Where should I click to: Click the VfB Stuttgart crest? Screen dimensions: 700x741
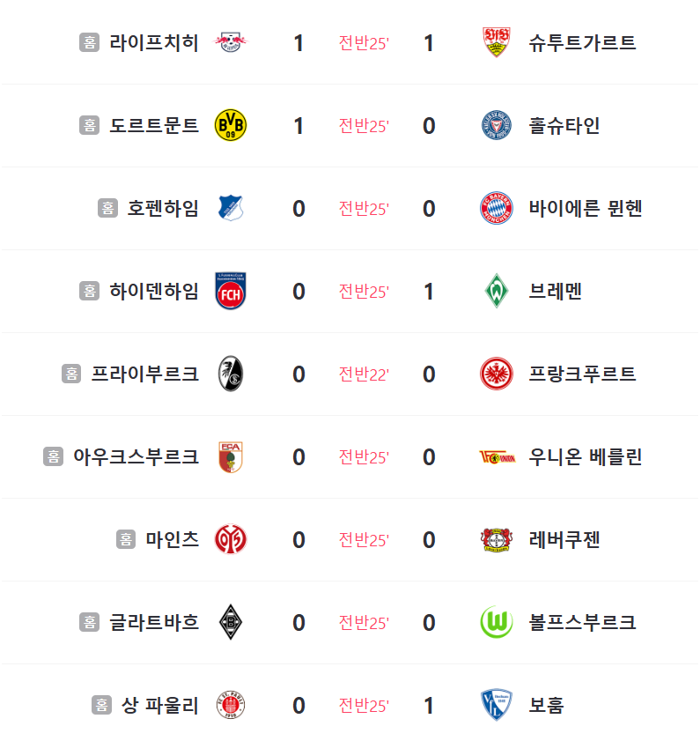pos(496,42)
